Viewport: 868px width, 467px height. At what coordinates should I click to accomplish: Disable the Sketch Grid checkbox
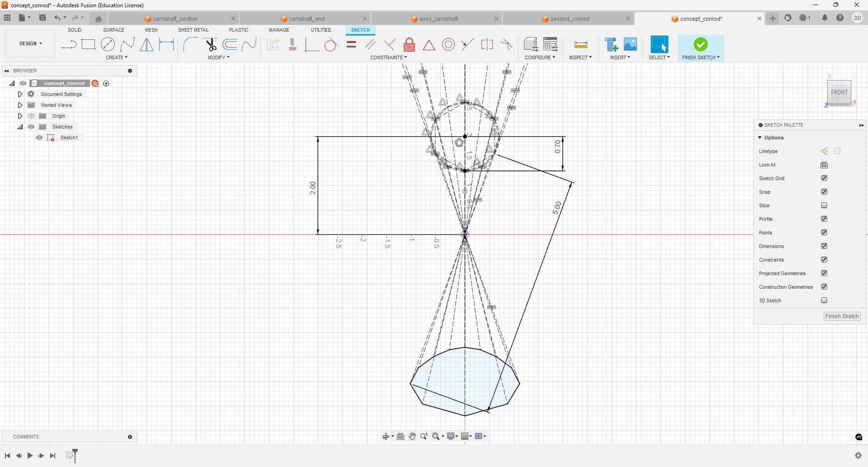click(824, 178)
